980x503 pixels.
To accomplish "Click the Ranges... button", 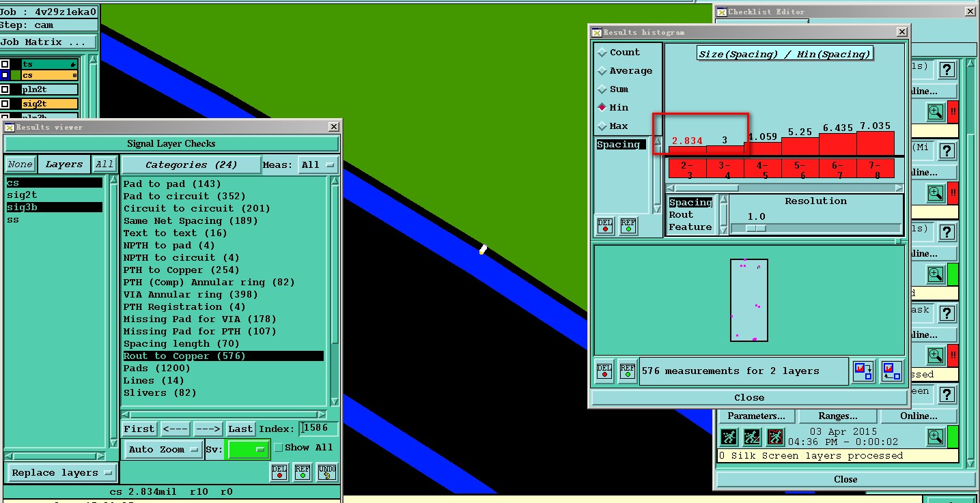I will coord(838,416).
